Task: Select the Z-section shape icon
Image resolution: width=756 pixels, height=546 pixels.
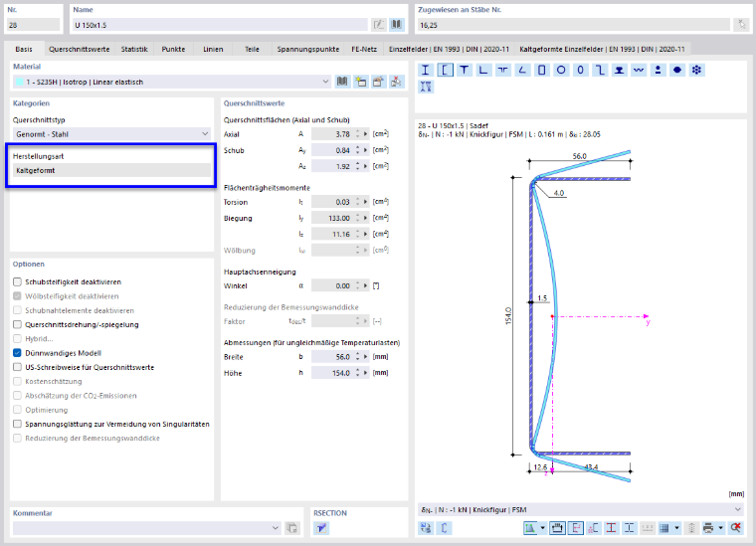Action: click(600, 70)
